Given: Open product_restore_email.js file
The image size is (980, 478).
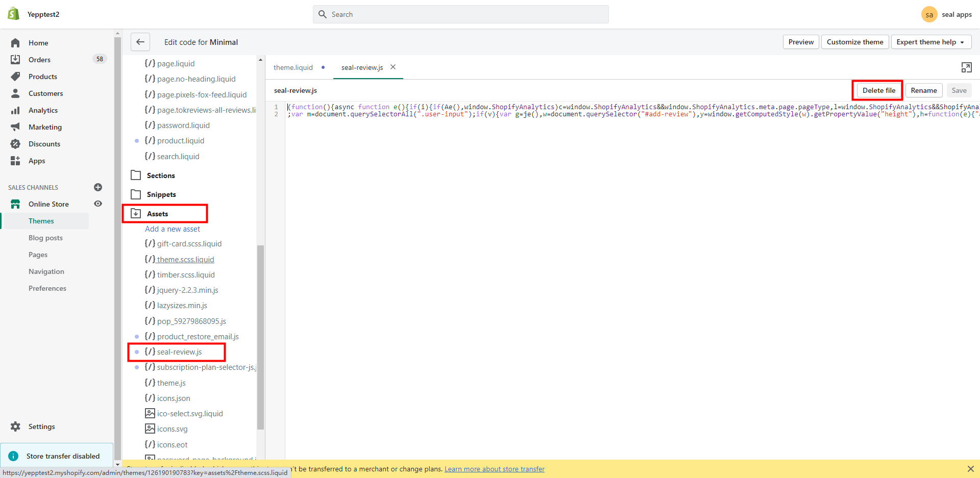Looking at the screenshot, I should tap(192, 336).
